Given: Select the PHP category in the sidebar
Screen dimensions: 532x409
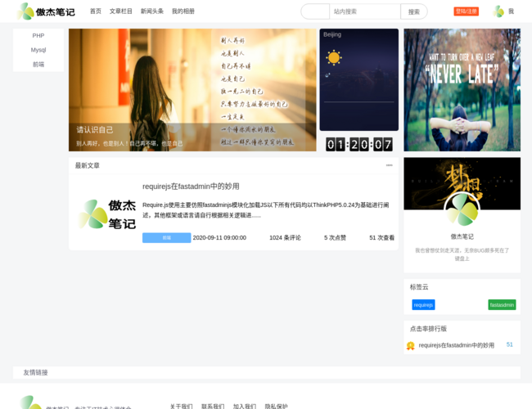Looking at the screenshot, I should coord(38,36).
